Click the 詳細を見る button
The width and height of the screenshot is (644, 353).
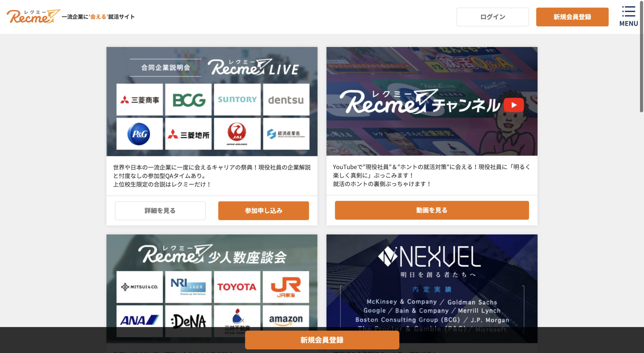click(x=160, y=211)
